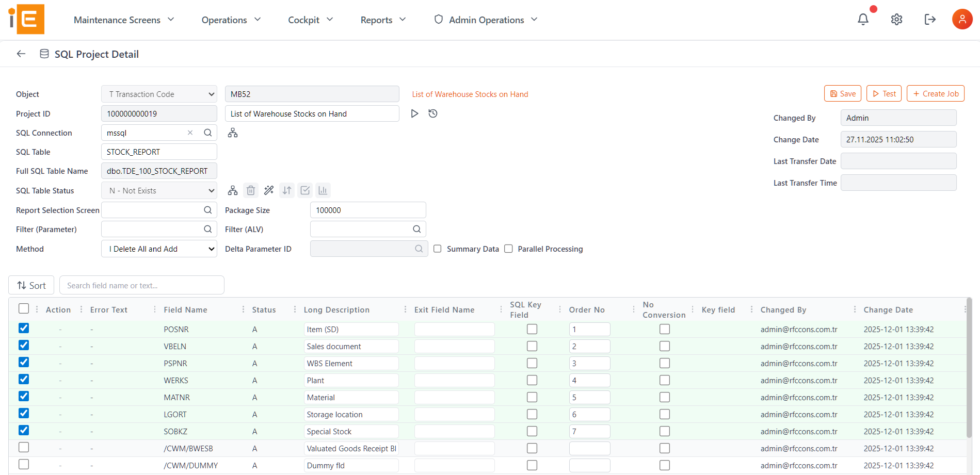Uncheck the MATNR field row

(x=24, y=396)
